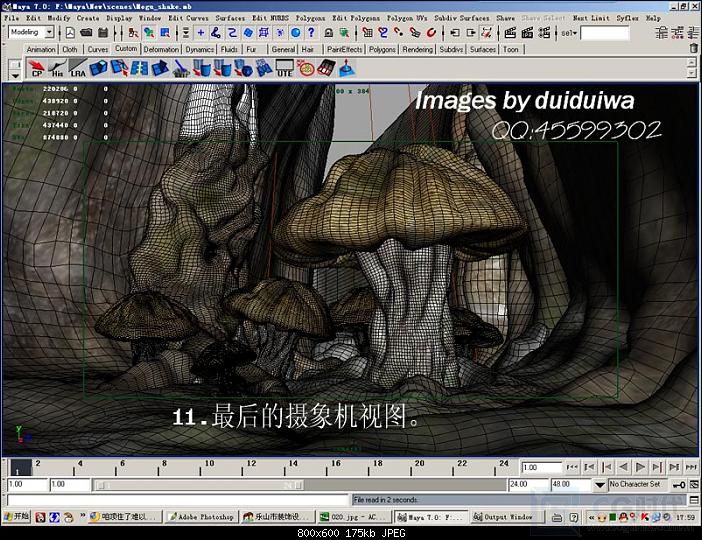Open the render globals settings icon
The width and height of the screenshot is (702, 540).
pos(544,33)
